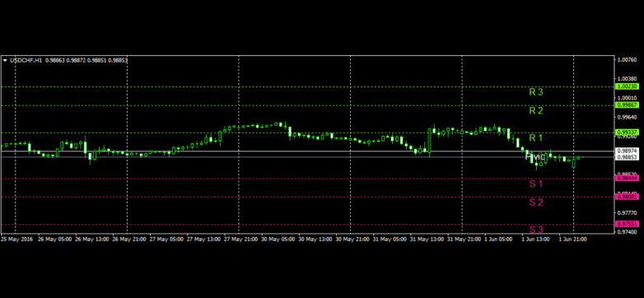Click the S 3 support label

[536, 229]
